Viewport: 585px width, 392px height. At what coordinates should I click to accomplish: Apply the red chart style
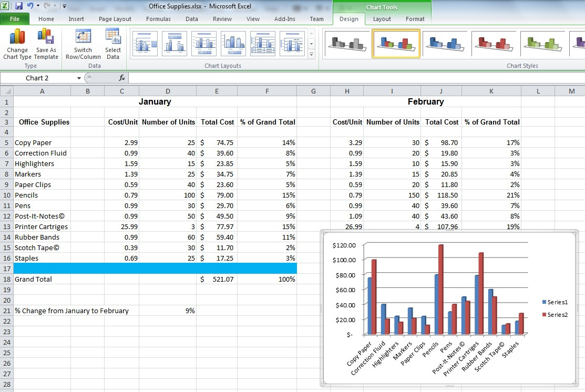(x=495, y=44)
